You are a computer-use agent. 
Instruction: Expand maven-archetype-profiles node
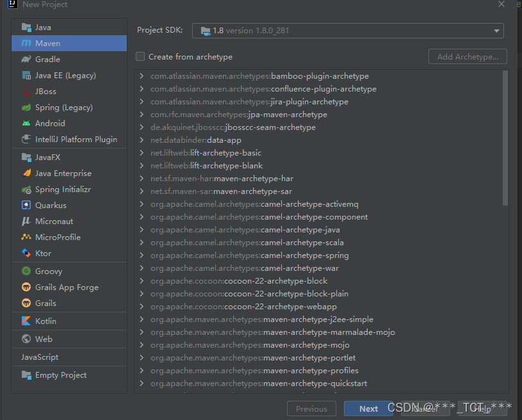pos(142,371)
